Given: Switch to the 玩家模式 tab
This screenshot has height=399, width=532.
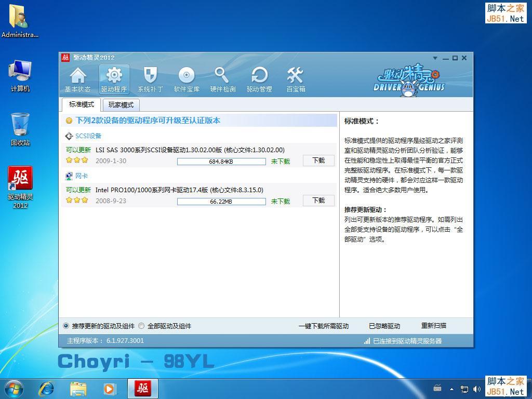Looking at the screenshot, I should (x=121, y=104).
